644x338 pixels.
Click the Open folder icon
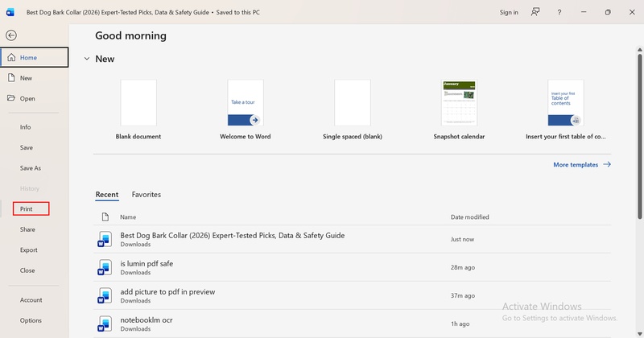pos(11,98)
